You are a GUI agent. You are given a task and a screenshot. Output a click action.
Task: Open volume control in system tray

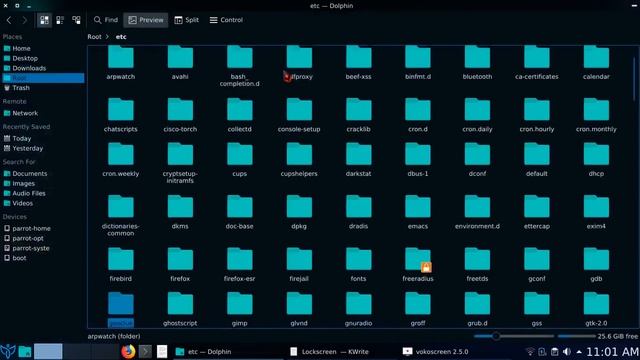click(567, 351)
